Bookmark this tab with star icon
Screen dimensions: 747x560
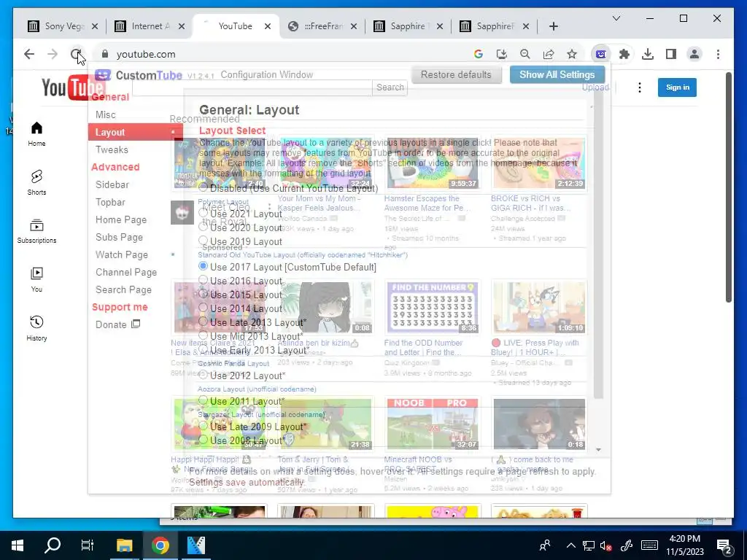tap(572, 54)
